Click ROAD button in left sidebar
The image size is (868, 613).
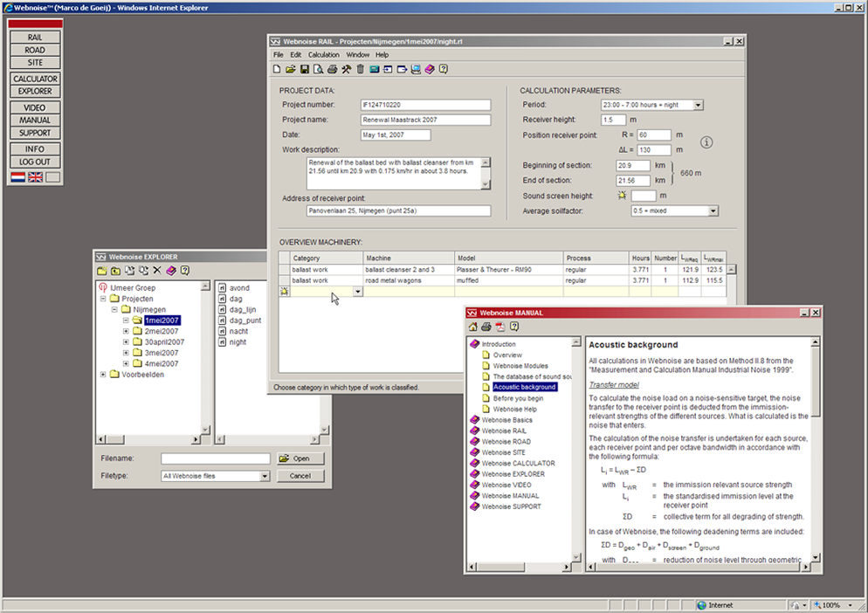tap(35, 51)
